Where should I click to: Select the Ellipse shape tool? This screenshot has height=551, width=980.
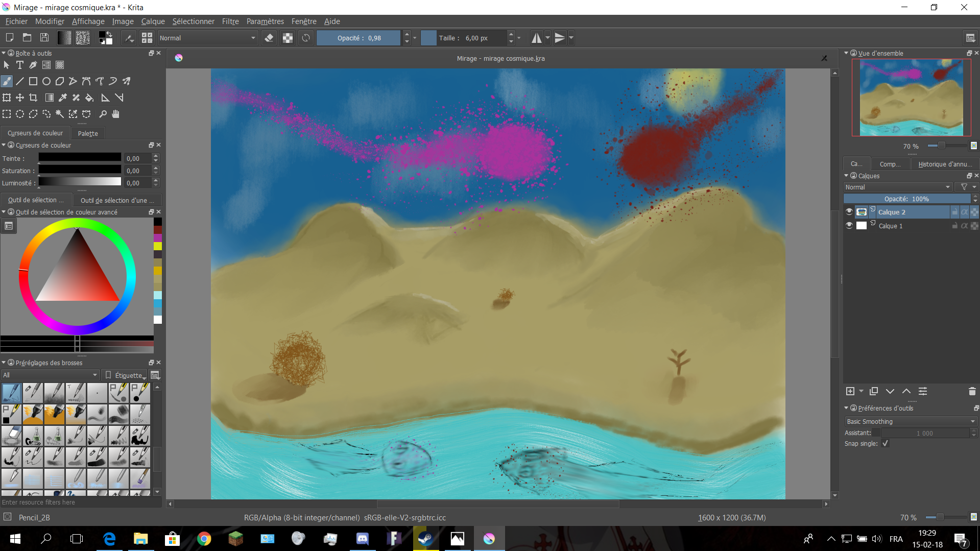coord(46,81)
